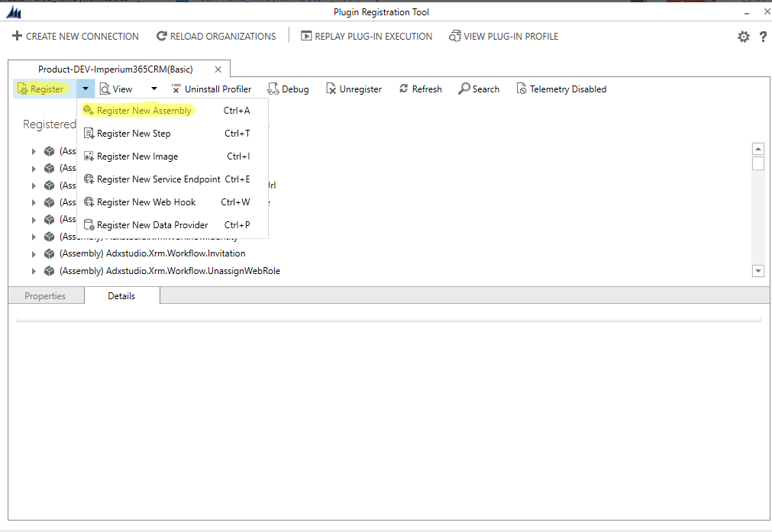
Task: Switch to the Properties tab
Action: pyautogui.click(x=45, y=295)
